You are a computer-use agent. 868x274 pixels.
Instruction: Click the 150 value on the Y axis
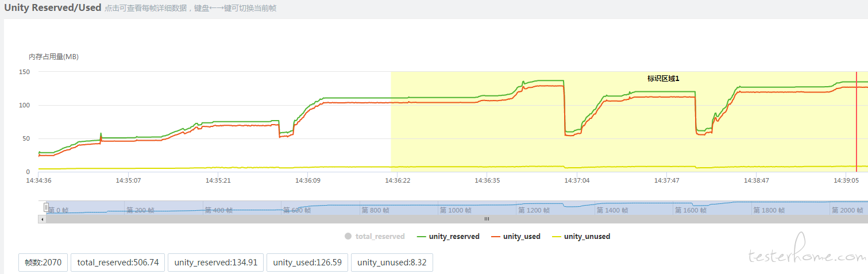pyautogui.click(x=24, y=72)
